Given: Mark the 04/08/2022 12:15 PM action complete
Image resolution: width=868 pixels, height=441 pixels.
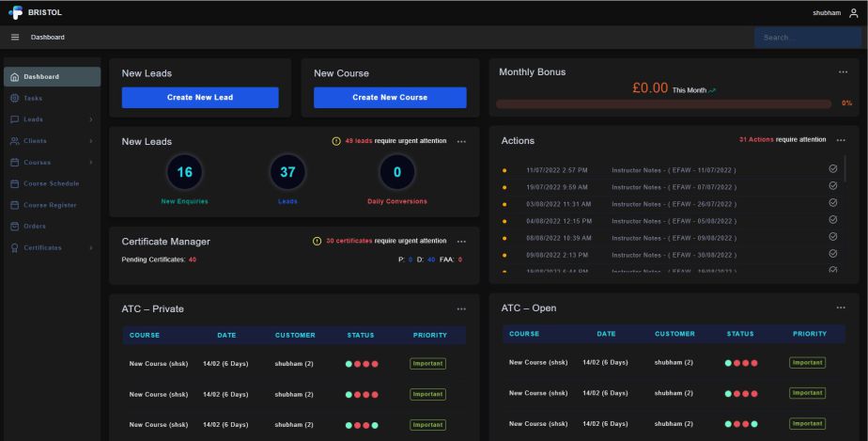Looking at the screenshot, I should pos(832,220).
